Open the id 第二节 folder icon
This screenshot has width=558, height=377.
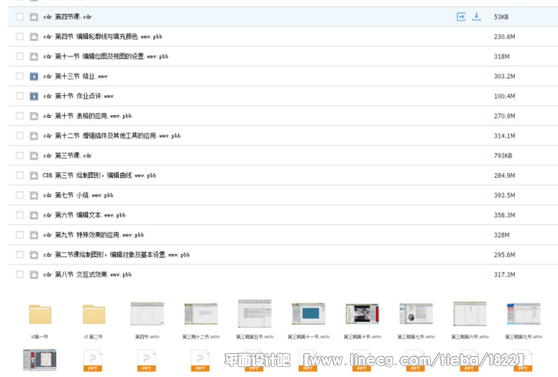point(94,314)
